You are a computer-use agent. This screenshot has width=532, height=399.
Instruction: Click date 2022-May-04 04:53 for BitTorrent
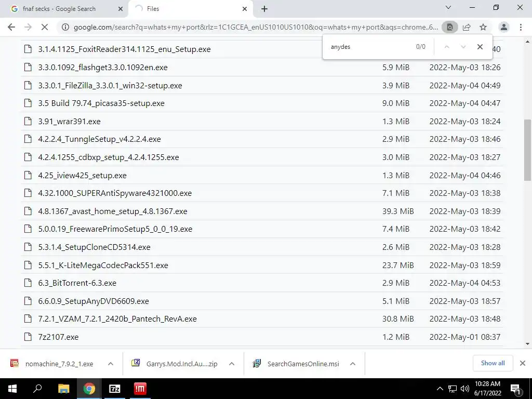465,283
